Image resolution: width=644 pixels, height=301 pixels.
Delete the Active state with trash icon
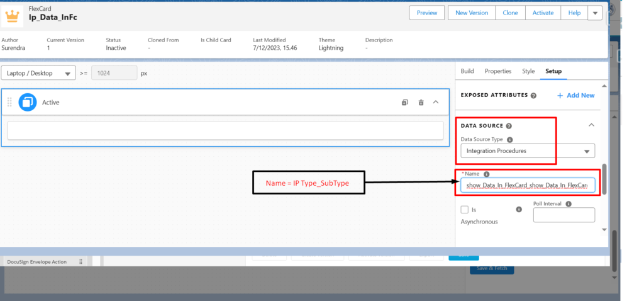[x=421, y=103]
